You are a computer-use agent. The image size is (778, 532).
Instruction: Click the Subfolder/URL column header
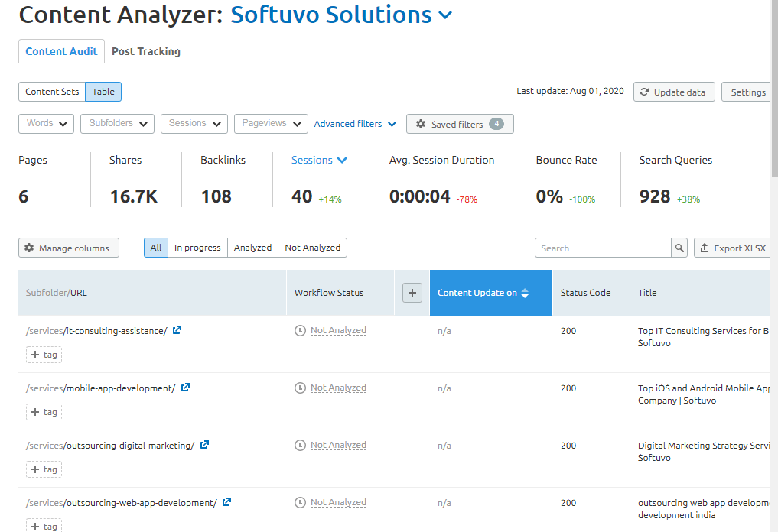tap(152, 293)
